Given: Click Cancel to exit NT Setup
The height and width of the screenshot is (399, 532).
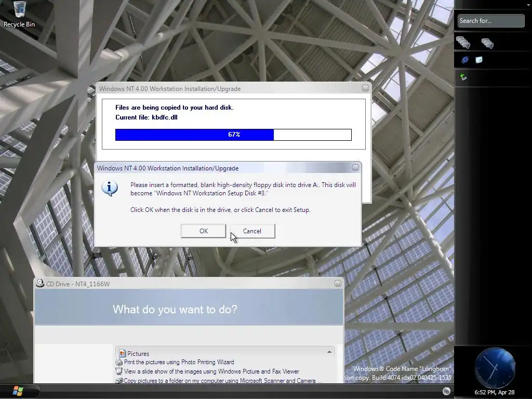Looking at the screenshot, I should [x=252, y=231].
